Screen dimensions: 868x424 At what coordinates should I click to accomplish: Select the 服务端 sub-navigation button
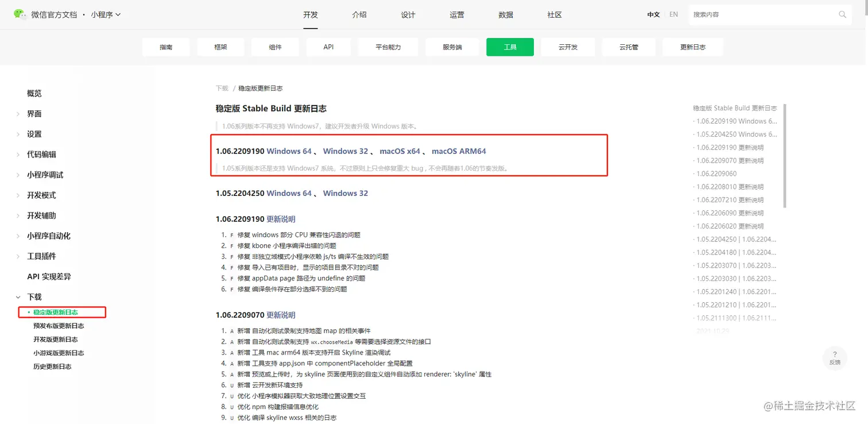452,47
